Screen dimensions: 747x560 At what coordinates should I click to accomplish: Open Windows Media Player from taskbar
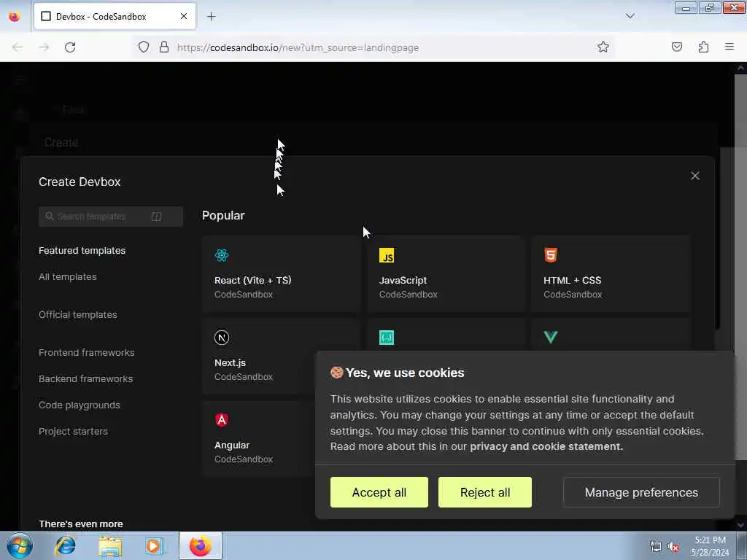pyautogui.click(x=154, y=546)
